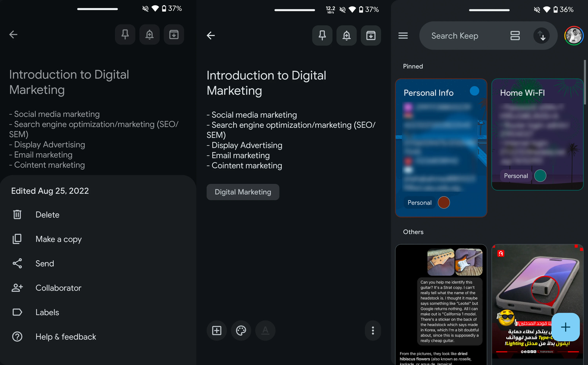The image size is (588, 365).
Task: Archive note in middle screen toolbar
Action: coord(371,35)
